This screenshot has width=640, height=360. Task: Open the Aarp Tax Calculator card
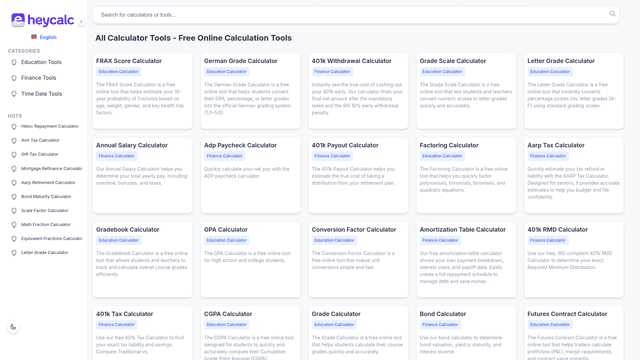573,175
